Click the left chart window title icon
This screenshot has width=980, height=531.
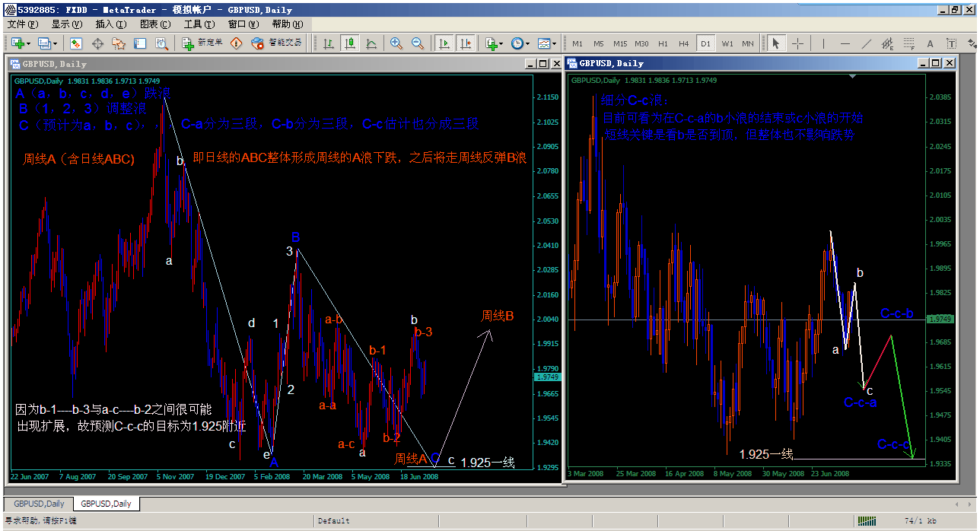pyautogui.click(x=14, y=64)
